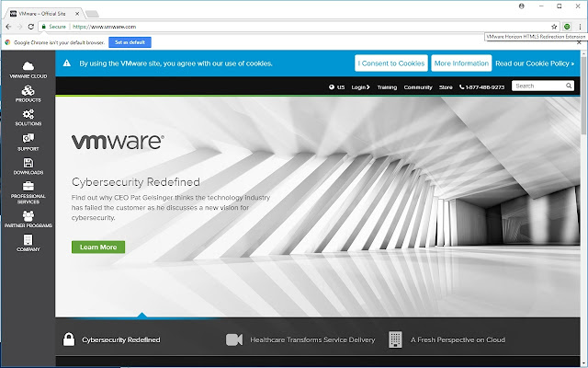The height and width of the screenshot is (368, 588).
Task: Click the warning triangle in cookie banner
Action: tap(67, 63)
